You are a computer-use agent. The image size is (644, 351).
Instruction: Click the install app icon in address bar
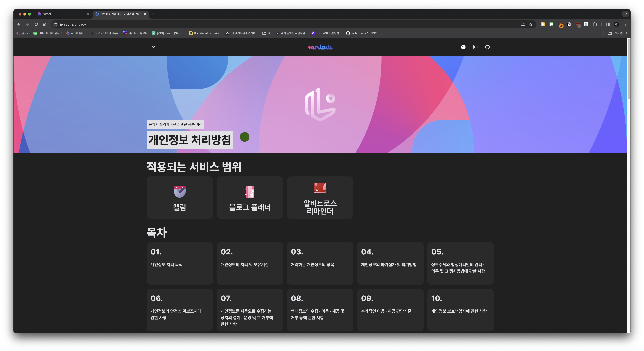[523, 24]
